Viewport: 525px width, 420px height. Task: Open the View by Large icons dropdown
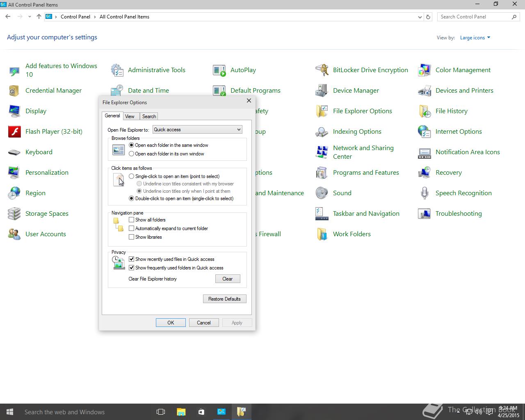pyautogui.click(x=475, y=38)
